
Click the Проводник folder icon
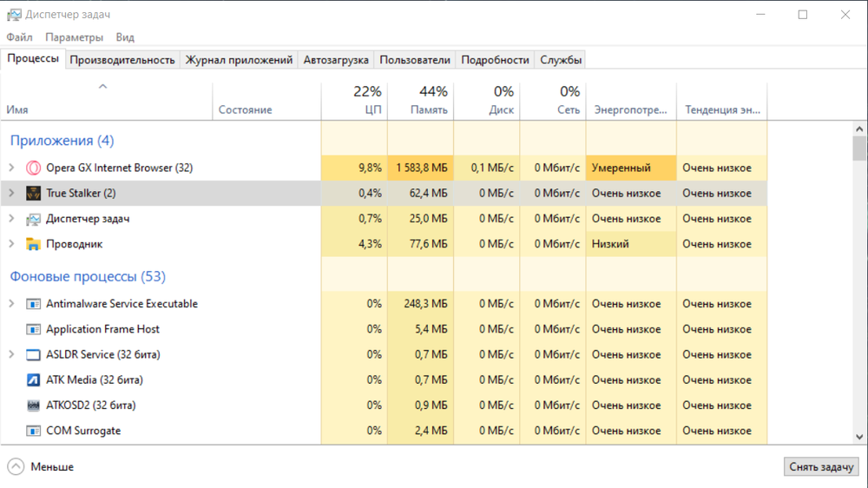point(33,244)
